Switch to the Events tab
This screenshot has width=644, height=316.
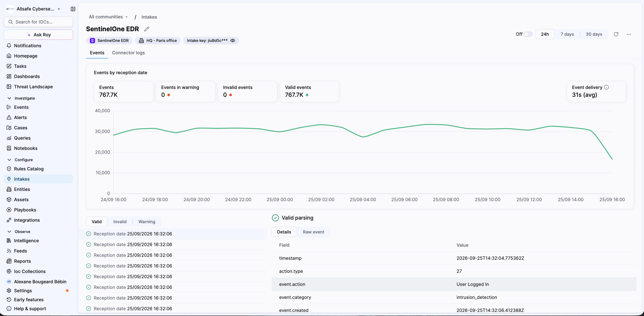pyautogui.click(x=97, y=53)
